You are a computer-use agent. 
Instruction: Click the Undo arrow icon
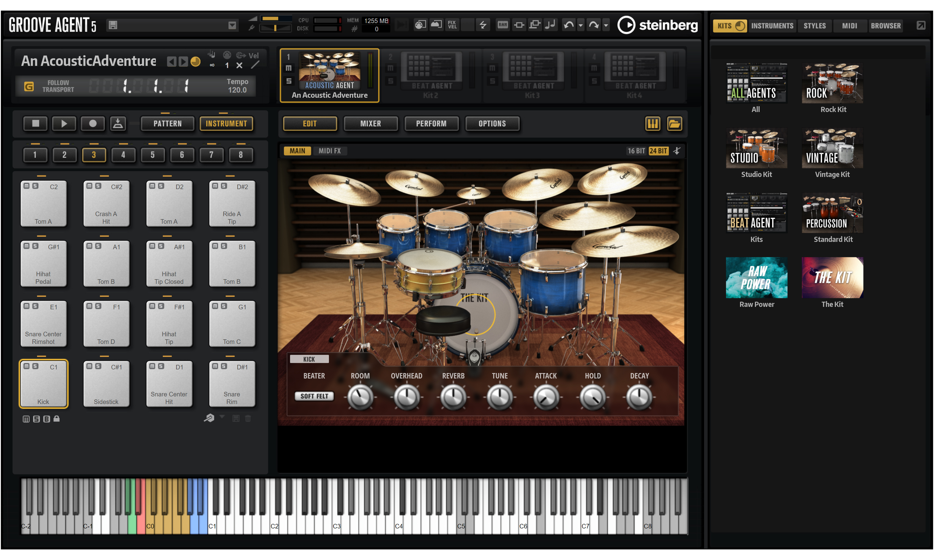568,25
